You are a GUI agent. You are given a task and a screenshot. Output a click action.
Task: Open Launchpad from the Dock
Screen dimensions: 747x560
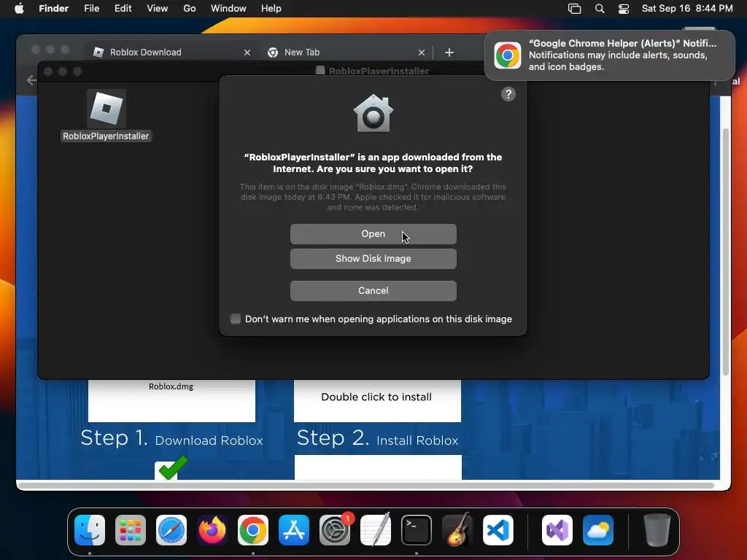131,530
